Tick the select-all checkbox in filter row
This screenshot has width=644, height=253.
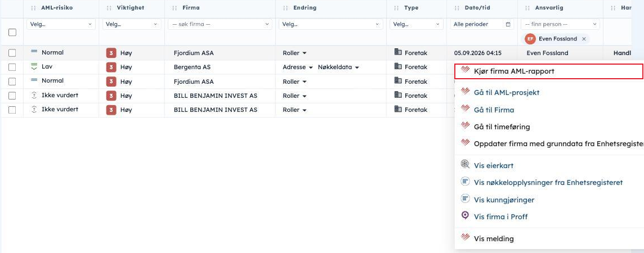[x=12, y=32]
